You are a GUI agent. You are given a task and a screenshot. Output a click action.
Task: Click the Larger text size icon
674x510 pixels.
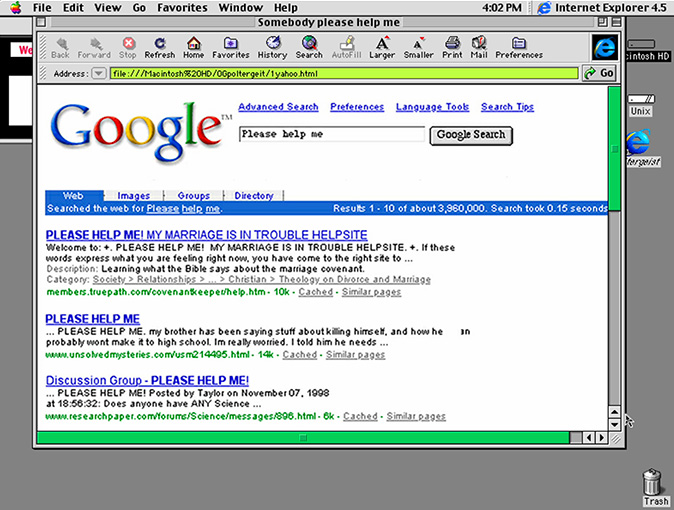click(382, 46)
